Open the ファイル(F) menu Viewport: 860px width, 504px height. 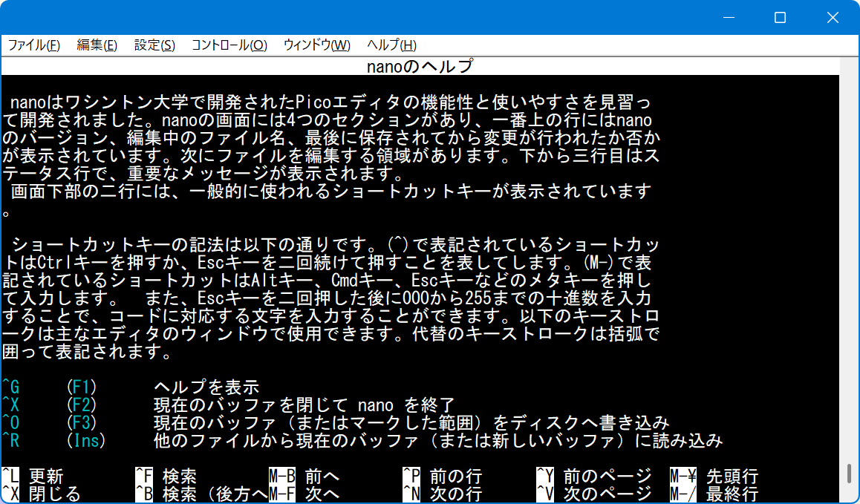34,45
